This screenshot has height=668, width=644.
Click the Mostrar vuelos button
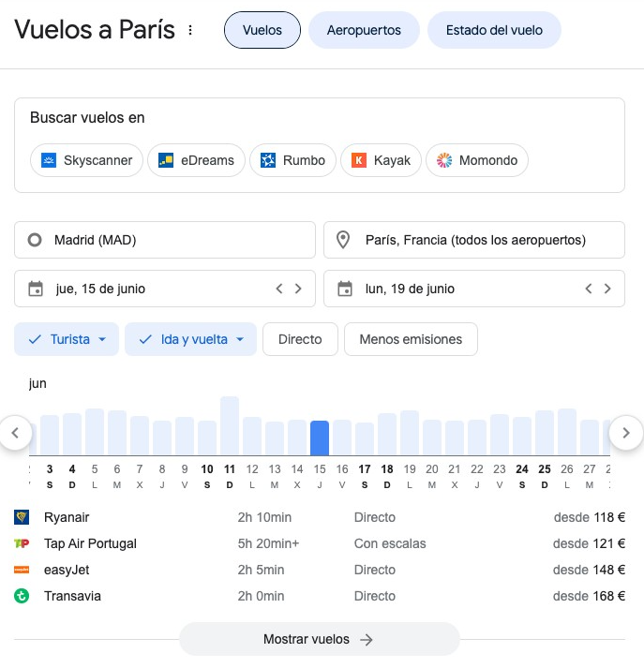tap(320, 639)
